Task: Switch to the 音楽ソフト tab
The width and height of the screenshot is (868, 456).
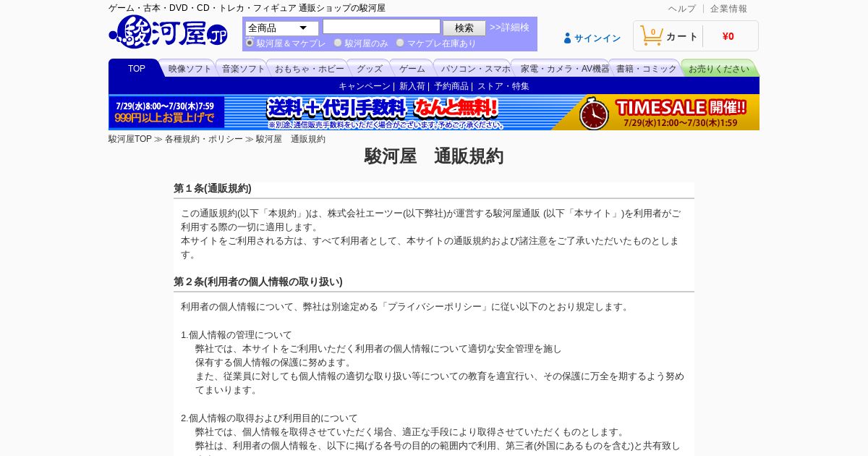Action: tap(244, 69)
